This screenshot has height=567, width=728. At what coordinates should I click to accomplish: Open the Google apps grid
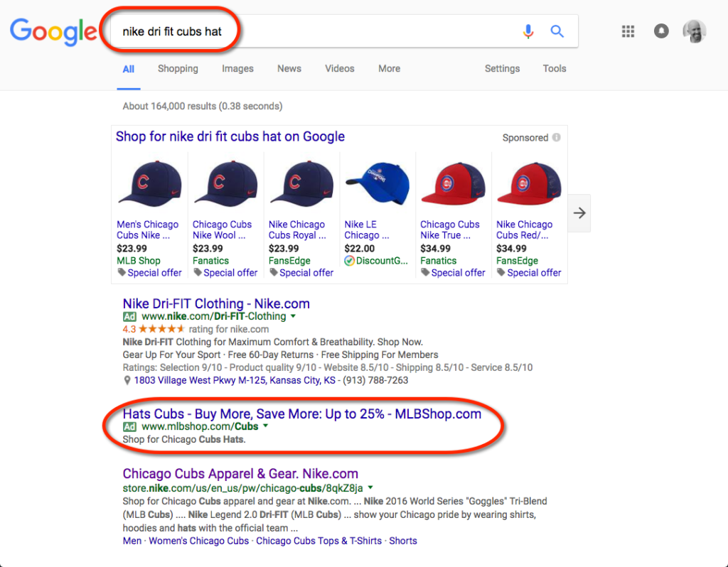[x=628, y=31]
